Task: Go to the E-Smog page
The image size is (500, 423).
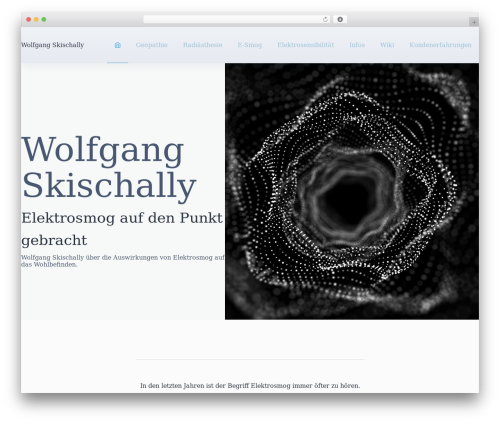Action: coord(250,45)
